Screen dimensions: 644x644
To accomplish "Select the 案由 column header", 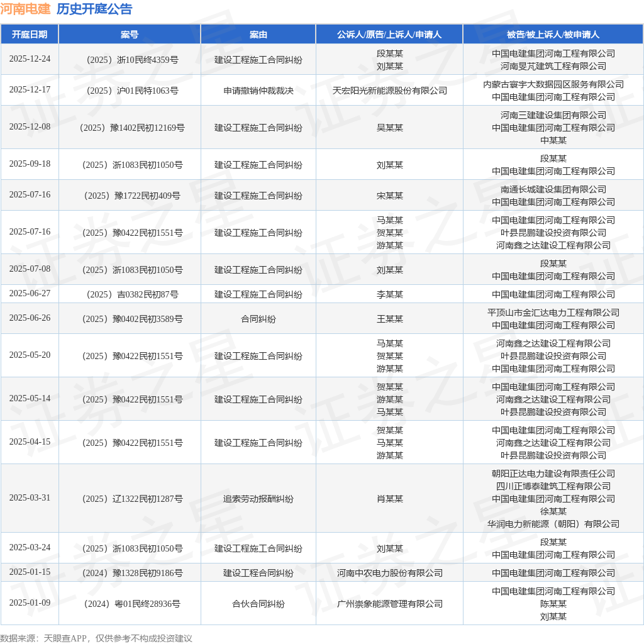I will click(x=258, y=35).
